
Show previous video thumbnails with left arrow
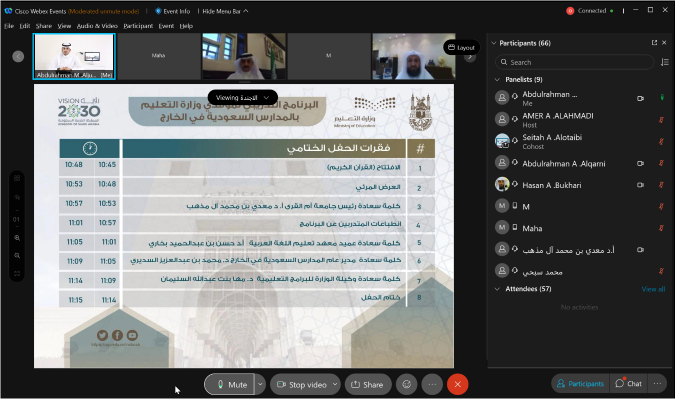tap(18, 56)
